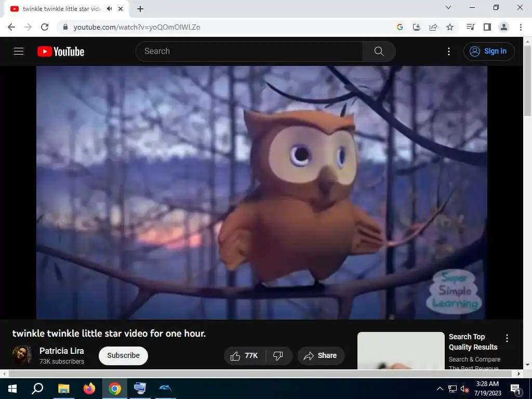Click the owl video player area
This screenshot has height=399, width=532.
pyautogui.click(x=262, y=192)
